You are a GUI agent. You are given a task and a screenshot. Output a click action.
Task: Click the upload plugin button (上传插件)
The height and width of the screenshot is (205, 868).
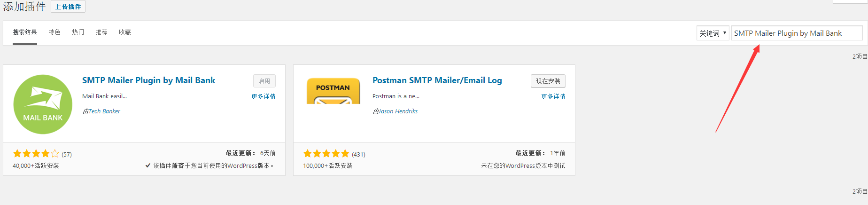coord(68,7)
